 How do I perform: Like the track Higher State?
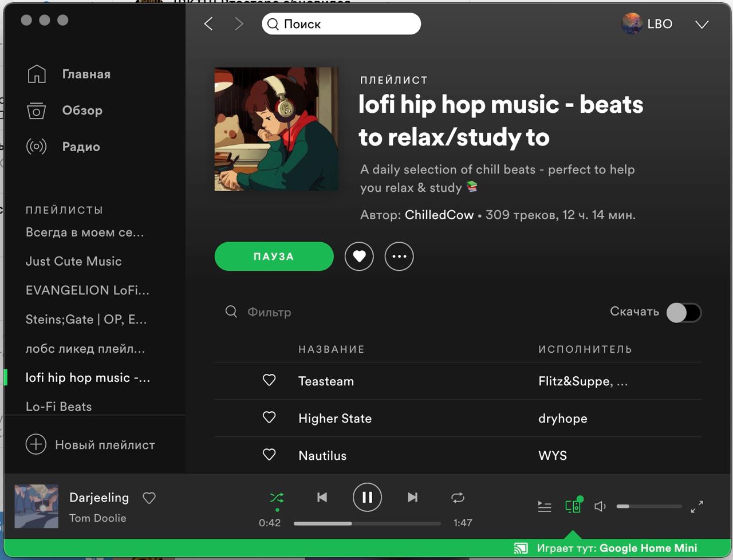pos(269,417)
